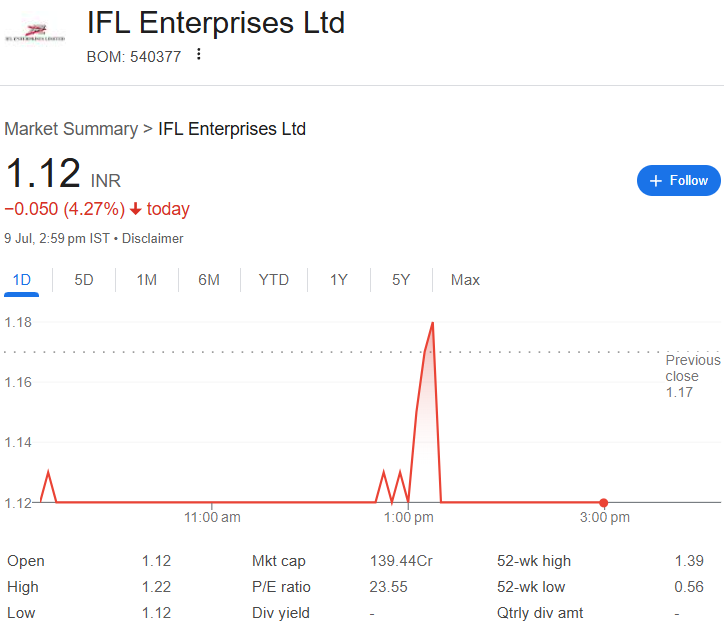This screenshot has width=724, height=624.
Task: Click the IFL Enterprises company logo
Action: pyautogui.click(x=35, y=33)
